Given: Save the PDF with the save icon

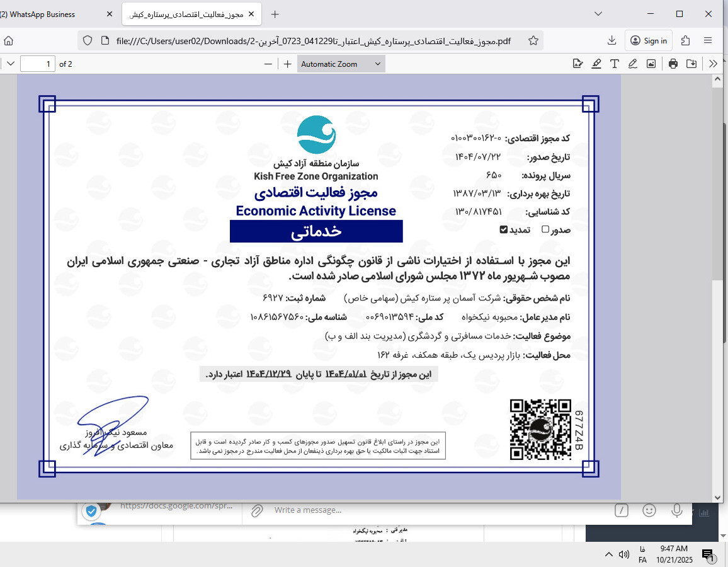Looking at the screenshot, I should 691,64.
